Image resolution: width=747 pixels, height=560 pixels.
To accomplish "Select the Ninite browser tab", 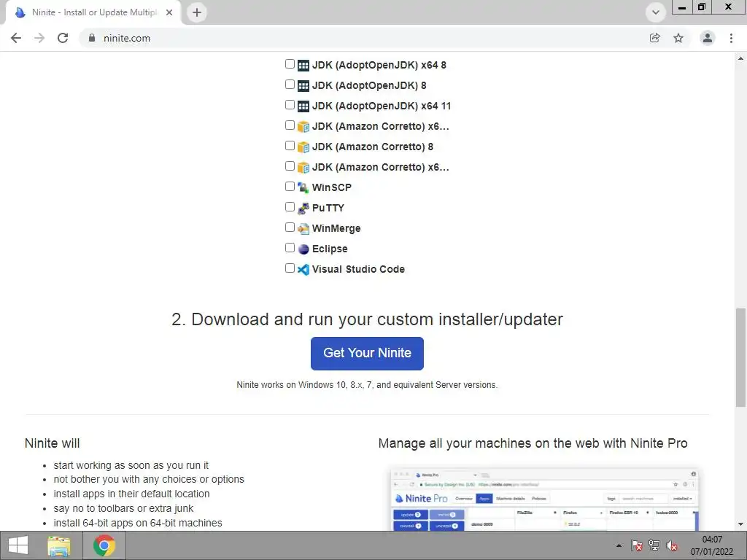I will (93, 12).
